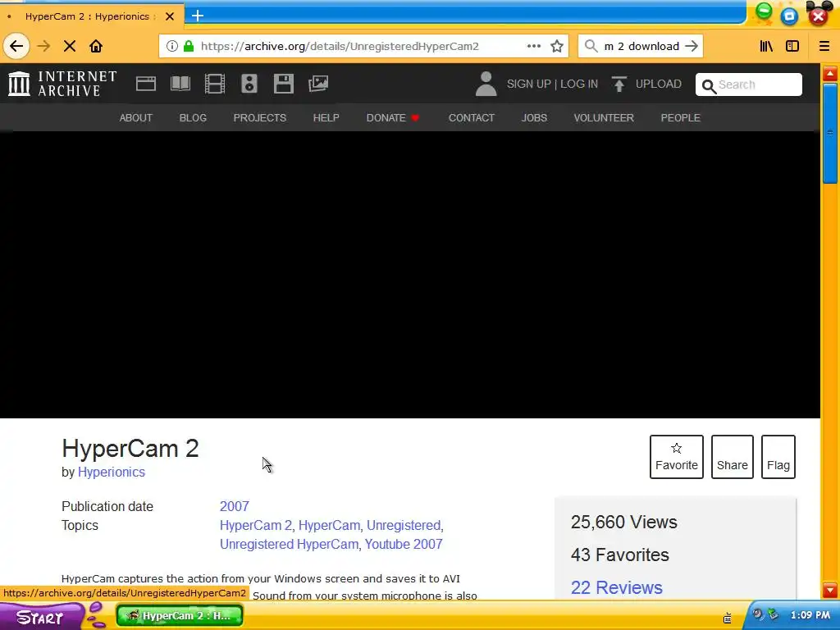Click the scrollbar up arrow
Viewport: 840px width, 630px height.
click(x=830, y=73)
